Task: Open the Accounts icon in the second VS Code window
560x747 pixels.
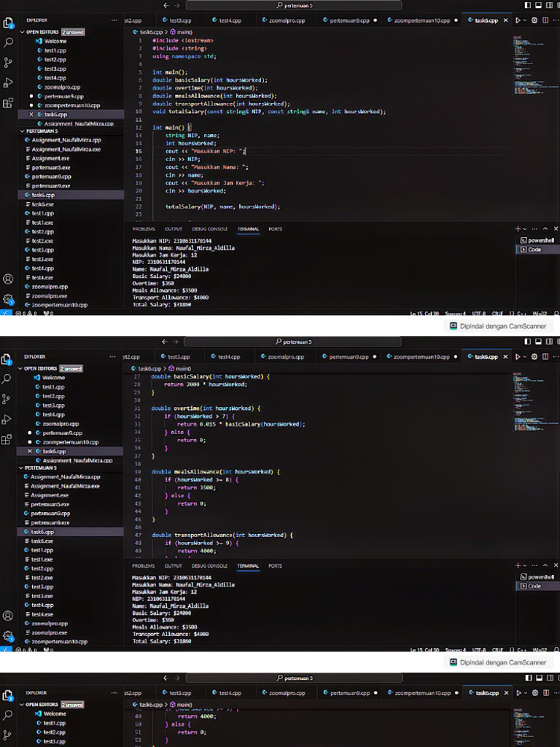Action: (x=8, y=616)
